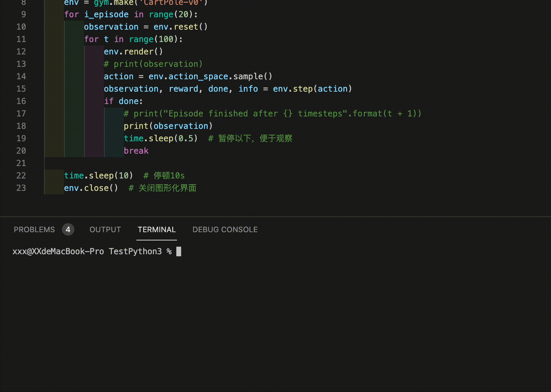
Task: Place cursor on 'env.render()' line
Action: point(133,52)
